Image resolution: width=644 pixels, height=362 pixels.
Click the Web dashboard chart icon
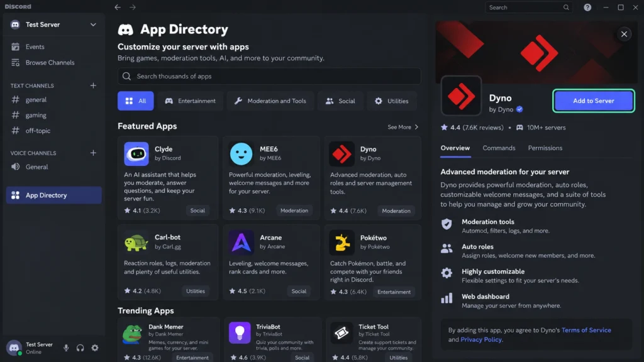(x=447, y=299)
